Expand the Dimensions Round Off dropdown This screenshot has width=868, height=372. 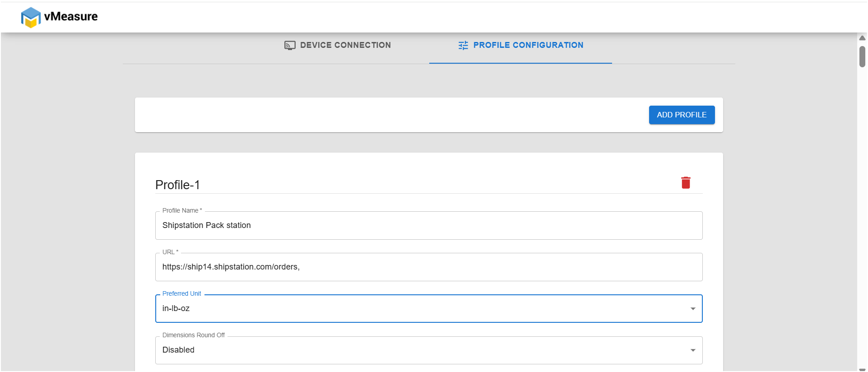tap(428, 350)
